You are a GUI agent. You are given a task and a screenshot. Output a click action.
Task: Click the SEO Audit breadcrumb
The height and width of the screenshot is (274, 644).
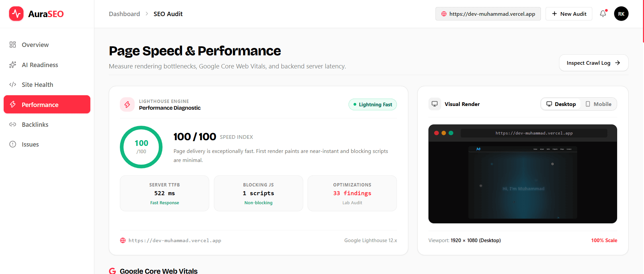point(168,14)
